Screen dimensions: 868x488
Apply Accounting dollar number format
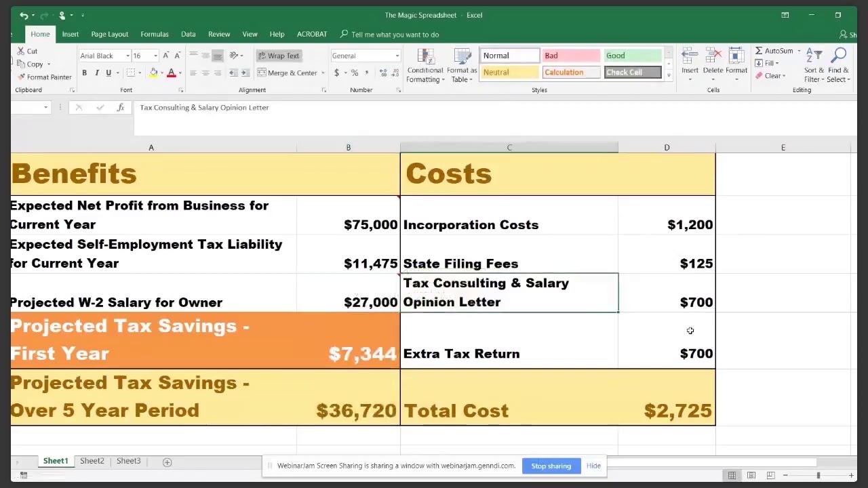(x=335, y=73)
